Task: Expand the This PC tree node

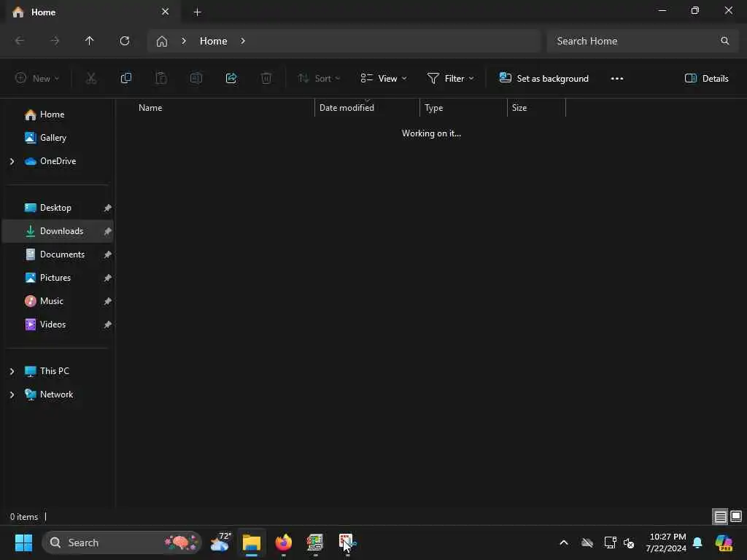Action: point(12,371)
